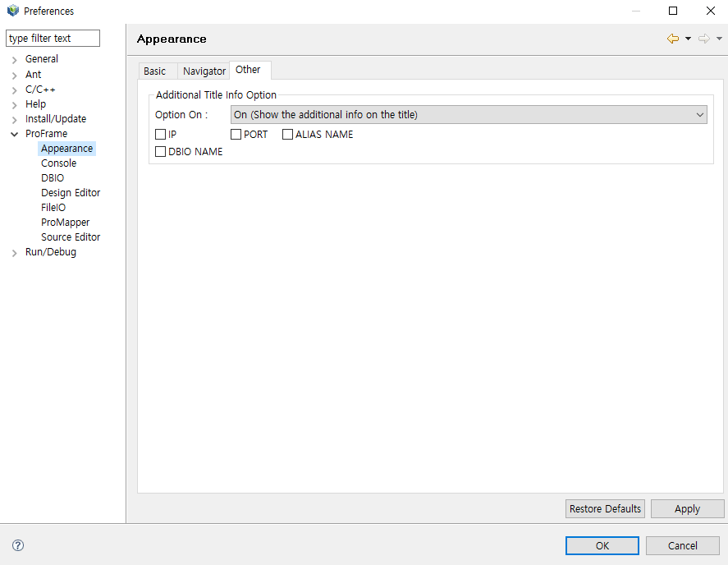
Task: Enable the DBIO NAME checkbox
Action: pos(160,151)
